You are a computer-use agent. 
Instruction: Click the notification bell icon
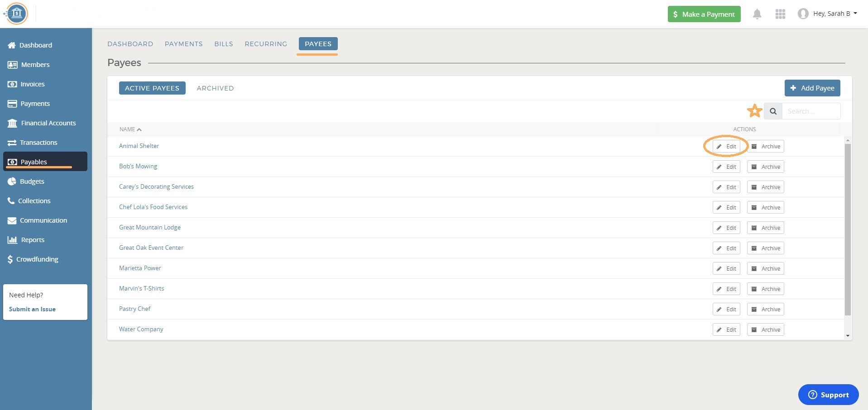coord(757,14)
